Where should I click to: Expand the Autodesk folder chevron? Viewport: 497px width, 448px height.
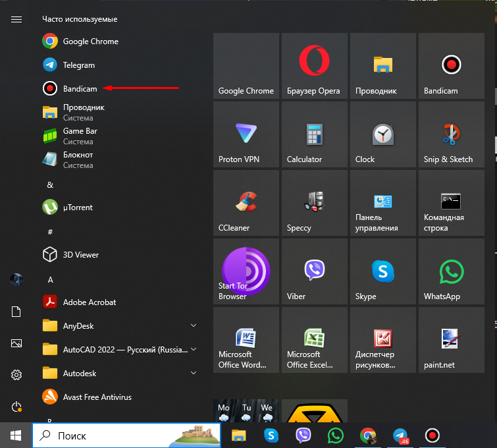click(x=194, y=373)
